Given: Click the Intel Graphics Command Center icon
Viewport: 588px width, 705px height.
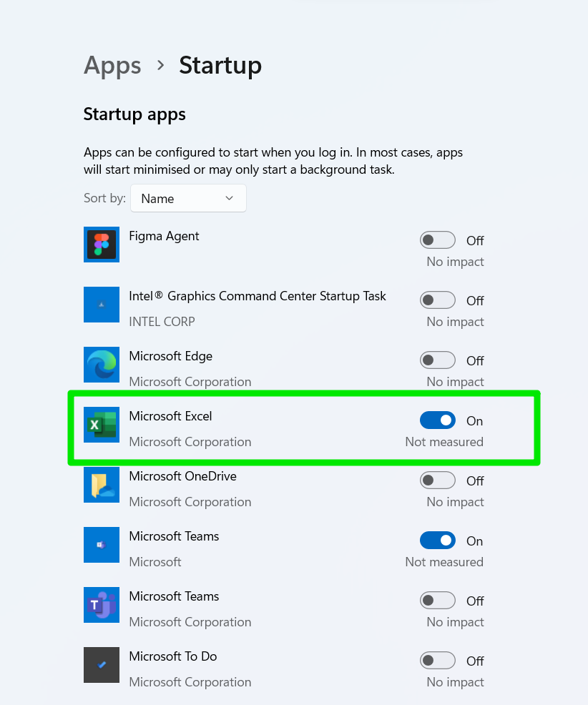Looking at the screenshot, I should point(102,305).
